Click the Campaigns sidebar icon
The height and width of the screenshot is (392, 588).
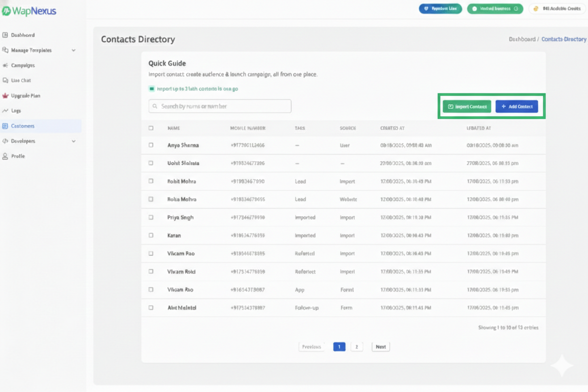click(x=5, y=65)
